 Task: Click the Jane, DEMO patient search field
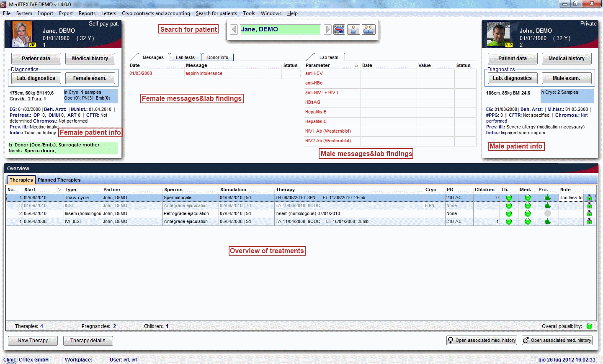point(280,29)
